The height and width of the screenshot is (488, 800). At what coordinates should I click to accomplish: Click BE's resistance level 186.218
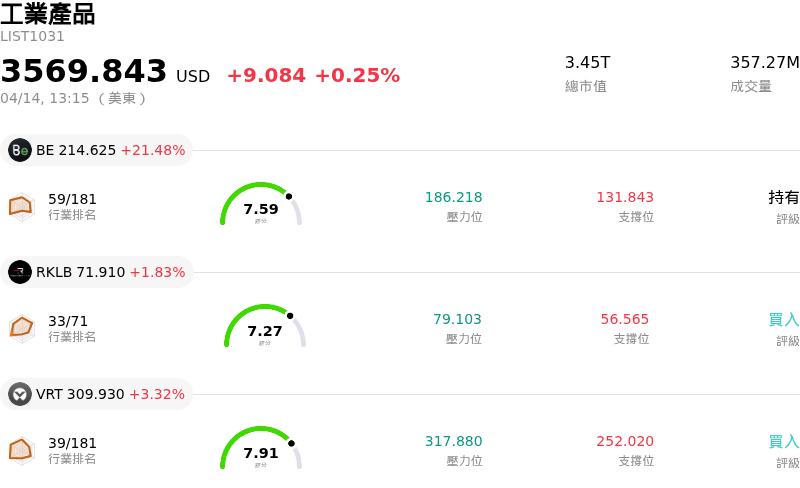coord(453,197)
